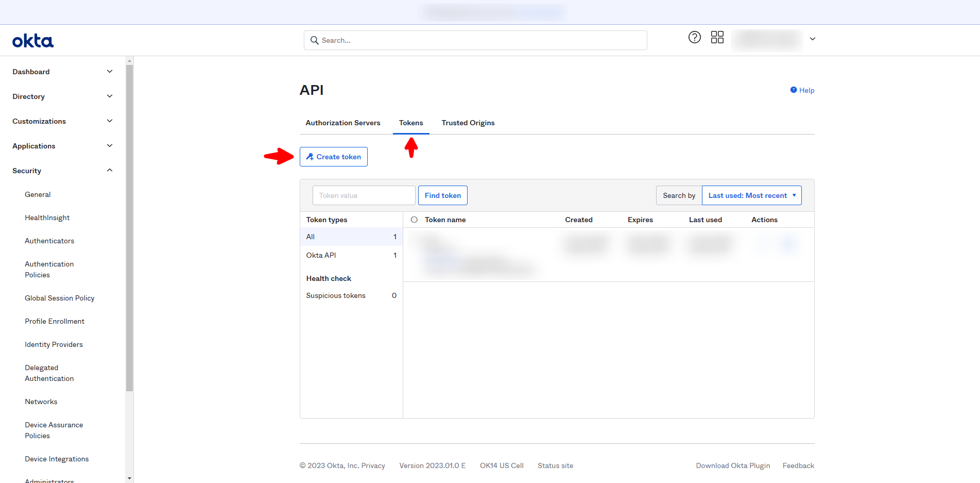Open the Privacy footer link
The width and height of the screenshot is (980, 483).
[x=373, y=465]
